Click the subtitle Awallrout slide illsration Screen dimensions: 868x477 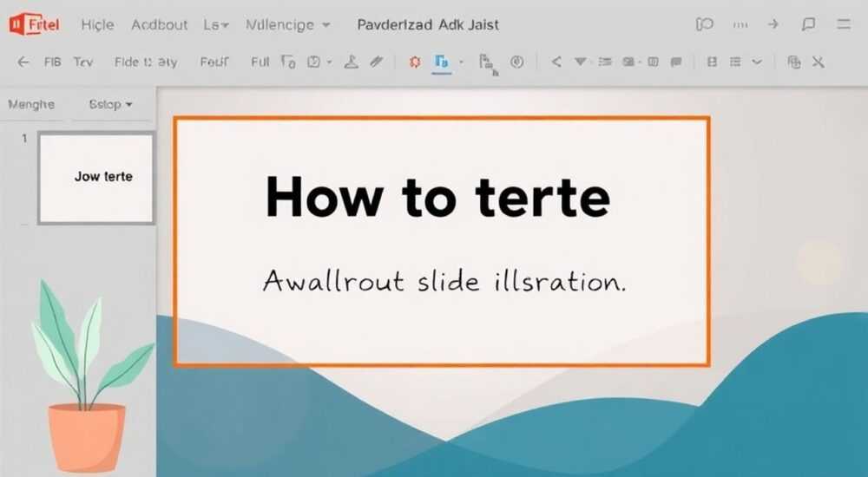444,280
